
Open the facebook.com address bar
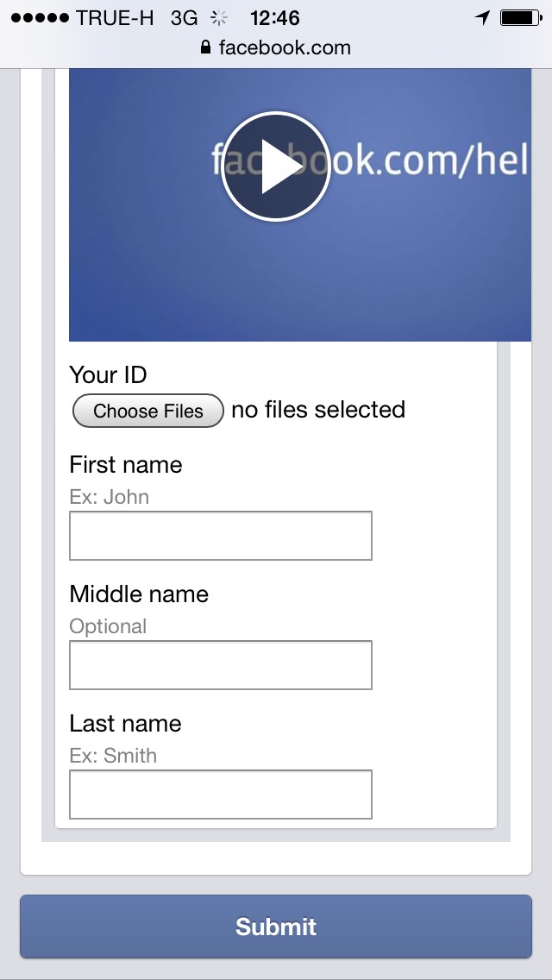(x=285, y=47)
